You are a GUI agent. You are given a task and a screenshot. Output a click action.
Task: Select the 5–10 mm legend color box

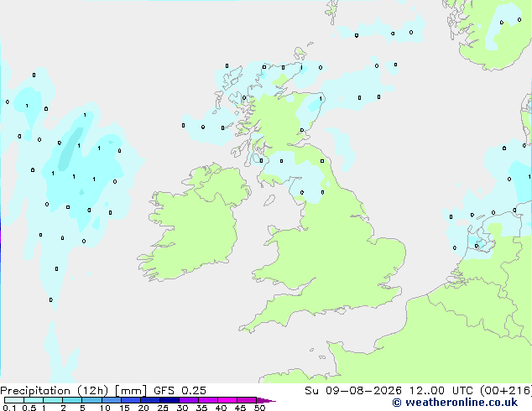91,400
